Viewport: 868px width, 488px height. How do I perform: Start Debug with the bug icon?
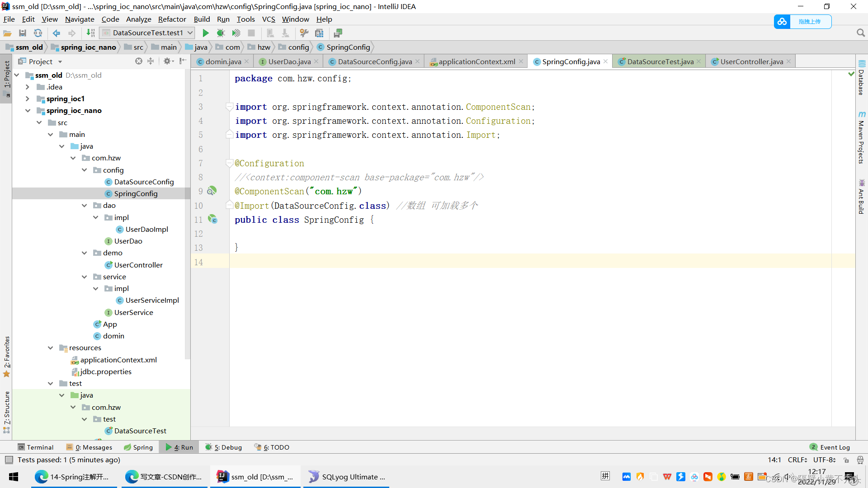(221, 33)
